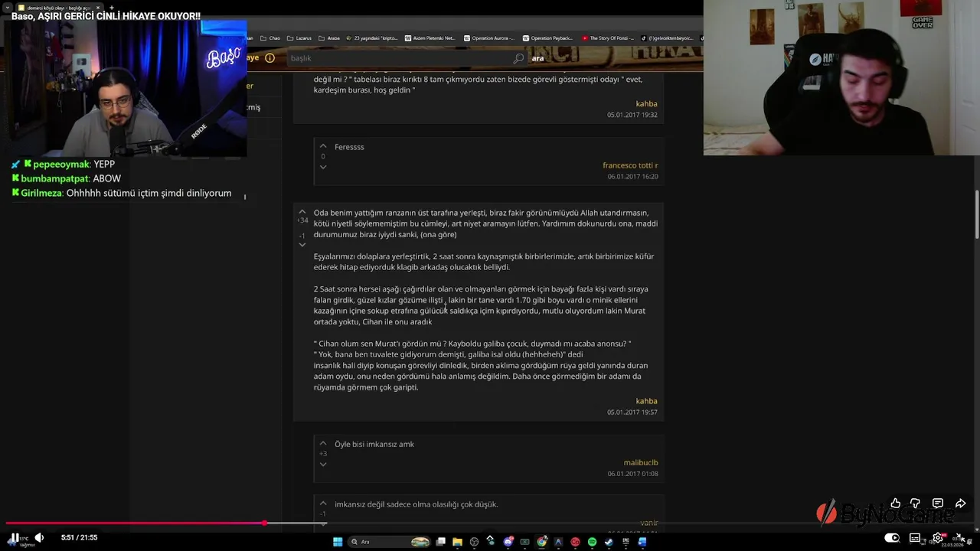Open the Operation Payback bookmark
This screenshot has width=980, height=551.
[x=547, y=38]
